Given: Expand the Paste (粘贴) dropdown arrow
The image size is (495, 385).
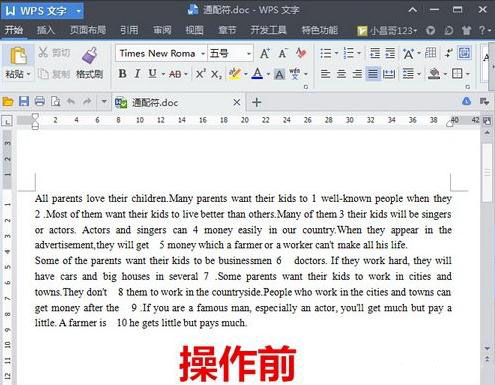Looking at the screenshot, I should pyautogui.click(x=29, y=74).
